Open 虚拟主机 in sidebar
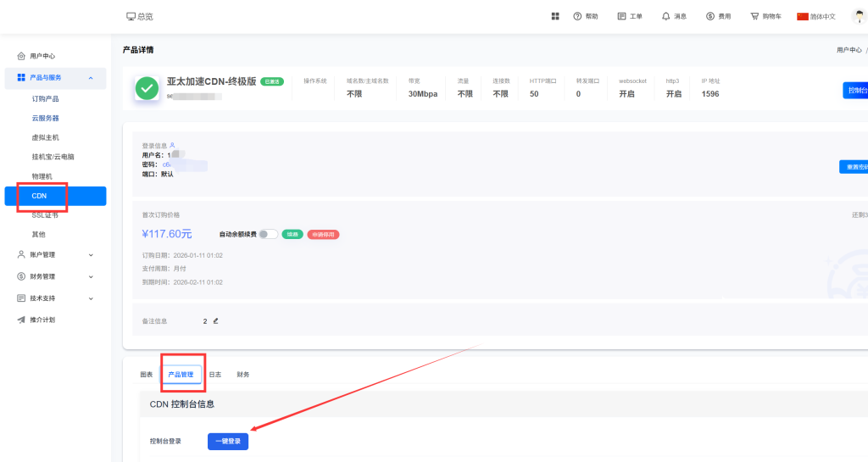Image resolution: width=868 pixels, height=462 pixels. point(46,137)
